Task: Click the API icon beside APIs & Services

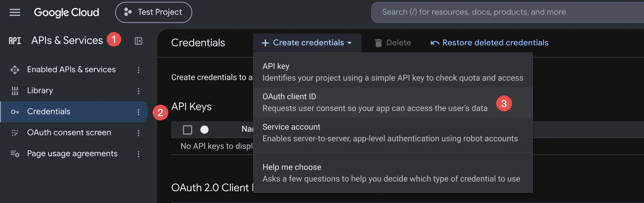Action: [15, 41]
